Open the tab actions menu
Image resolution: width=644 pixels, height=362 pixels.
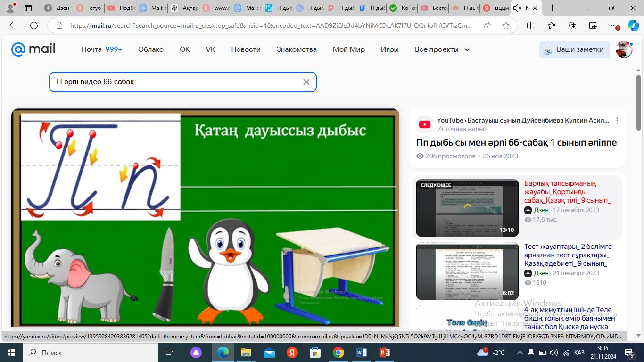coord(28,8)
